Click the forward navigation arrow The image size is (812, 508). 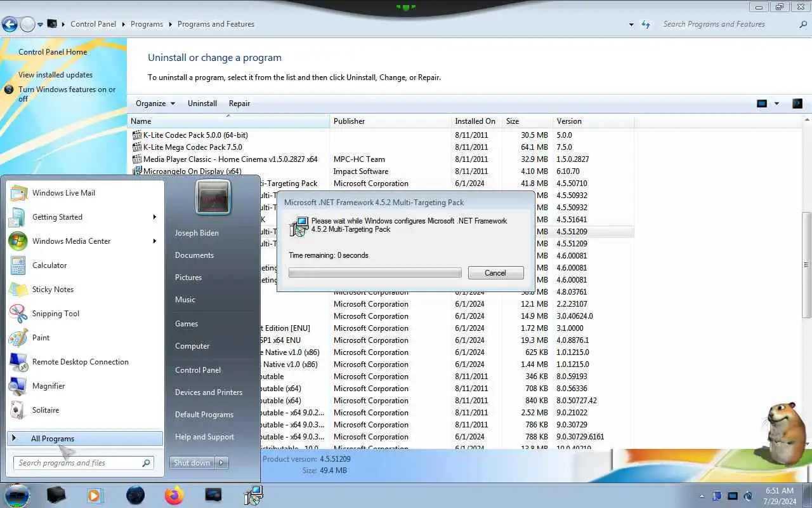tap(27, 24)
